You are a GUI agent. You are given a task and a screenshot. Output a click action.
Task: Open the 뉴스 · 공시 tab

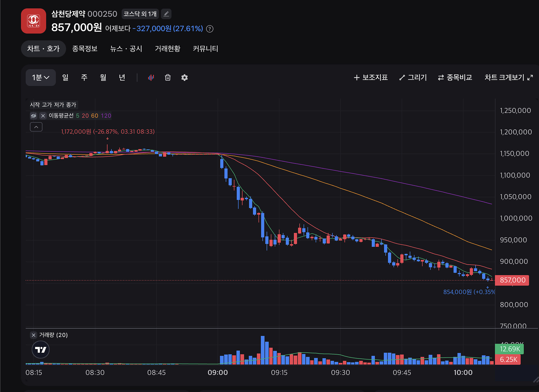click(126, 49)
